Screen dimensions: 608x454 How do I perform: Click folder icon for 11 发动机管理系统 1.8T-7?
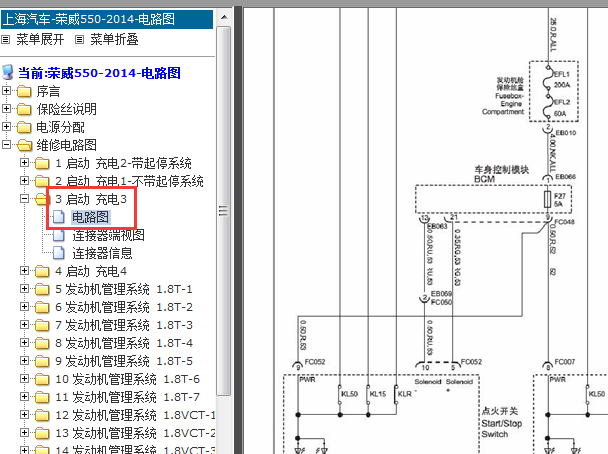point(42,397)
